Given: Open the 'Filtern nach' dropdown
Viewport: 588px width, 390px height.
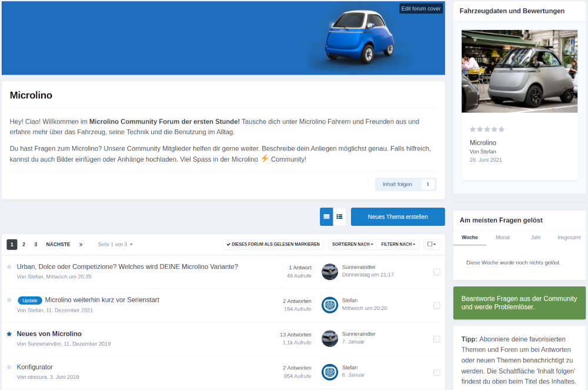Looking at the screenshot, I should [x=398, y=244].
